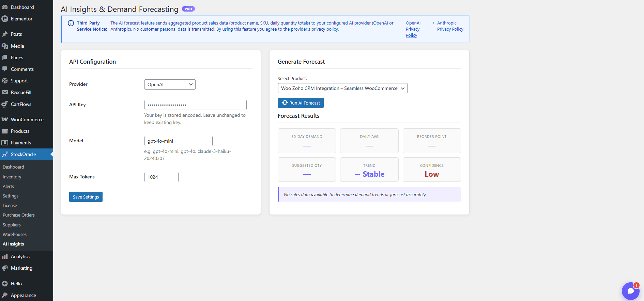
Task: Open the Select Product dropdown
Action: (x=343, y=88)
